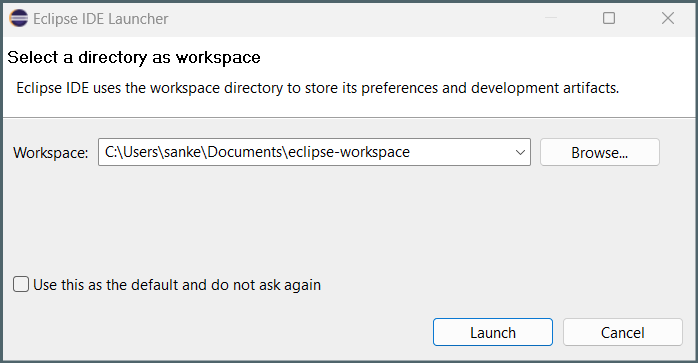The height and width of the screenshot is (363, 698).
Task: Cancel the workspace selection
Action: 622,332
